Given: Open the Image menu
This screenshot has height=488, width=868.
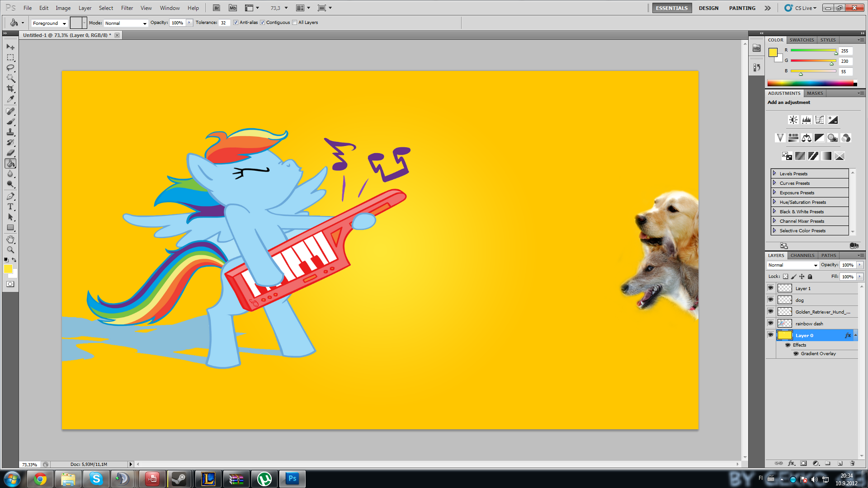Looking at the screenshot, I should 63,8.
